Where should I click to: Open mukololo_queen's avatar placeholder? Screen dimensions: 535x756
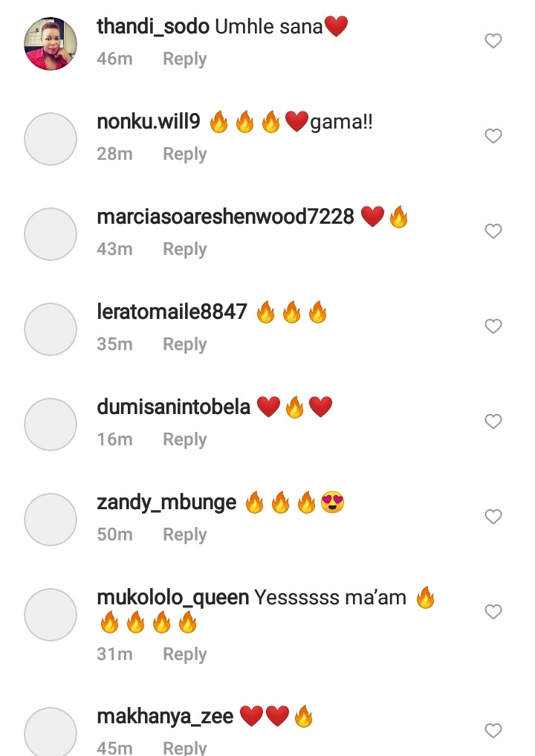click(x=51, y=615)
